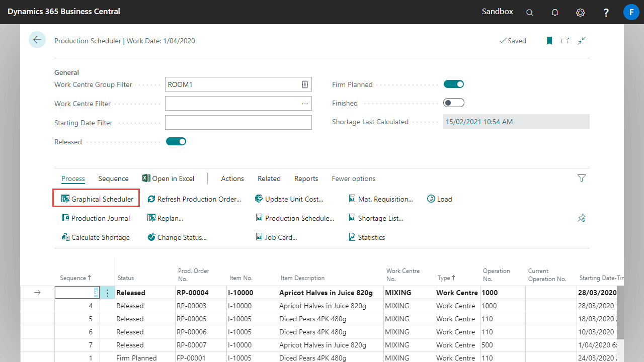Click Fewer options
The height and width of the screenshot is (362, 644).
click(x=354, y=178)
